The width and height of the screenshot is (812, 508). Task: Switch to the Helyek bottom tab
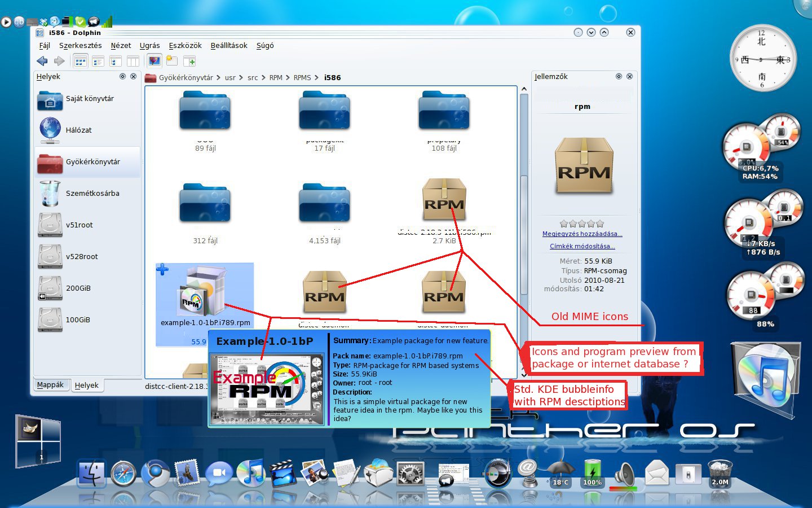coord(87,386)
